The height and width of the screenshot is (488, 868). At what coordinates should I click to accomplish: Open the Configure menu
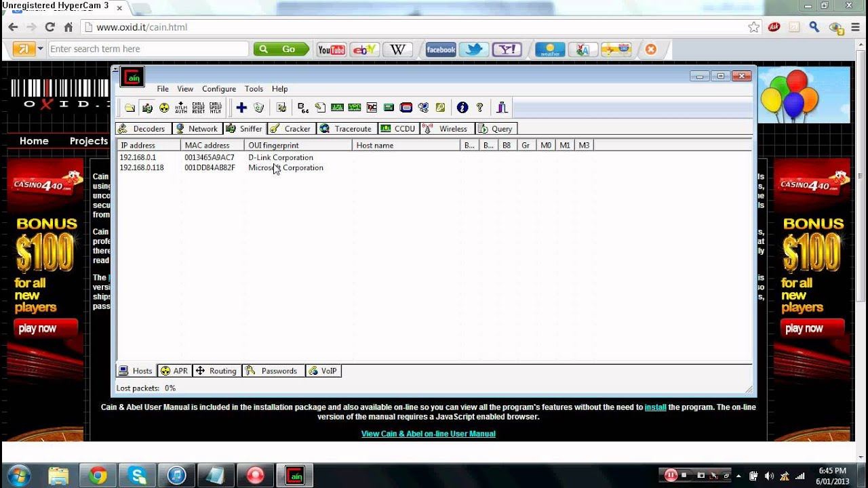point(218,89)
